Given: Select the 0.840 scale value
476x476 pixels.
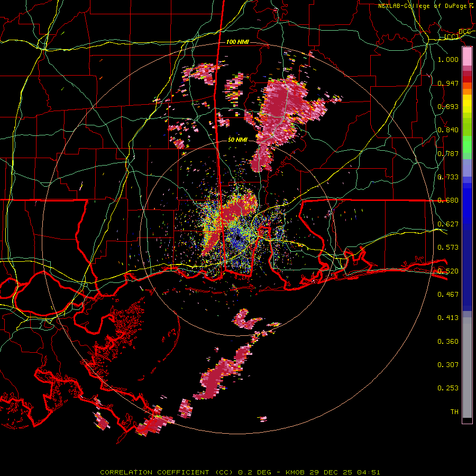Looking at the screenshot, I should (448, 130).
